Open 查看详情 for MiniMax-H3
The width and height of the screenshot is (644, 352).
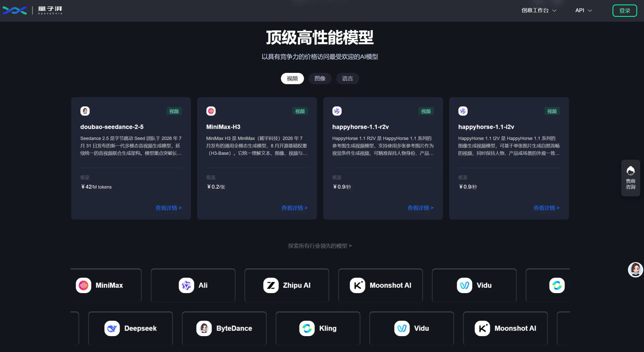[294, 208]
